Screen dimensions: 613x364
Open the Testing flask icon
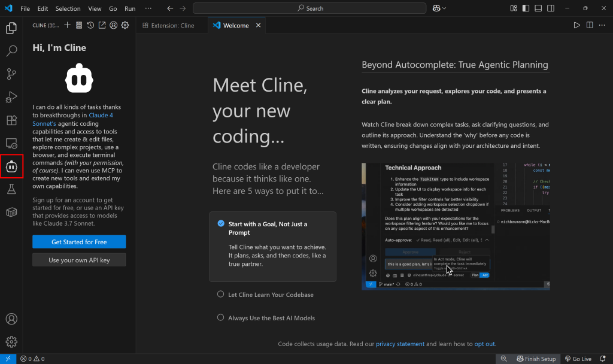point(12,189)
